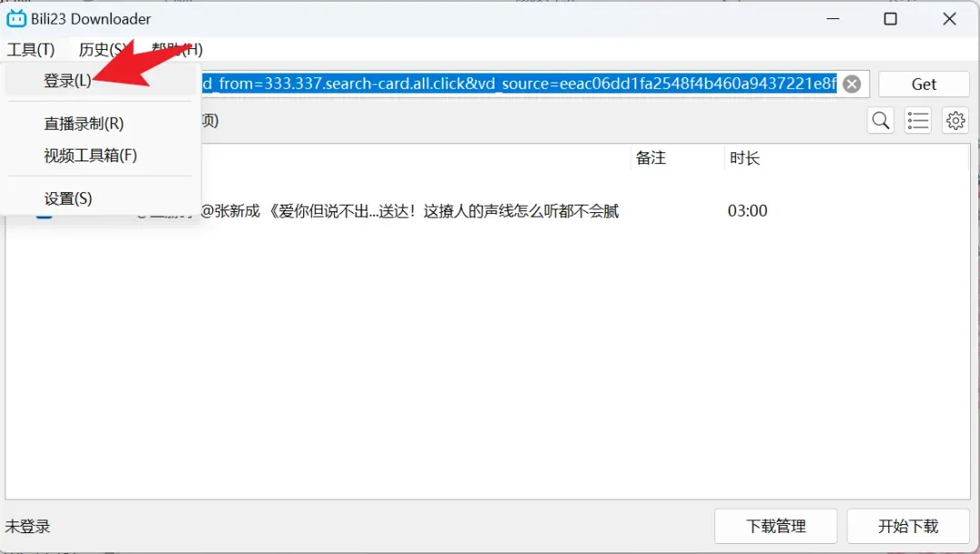Image resolution: width=980 pixels, height=554 pixels.
Task: Select the video row titled @张新成
Action: point(409,211)
